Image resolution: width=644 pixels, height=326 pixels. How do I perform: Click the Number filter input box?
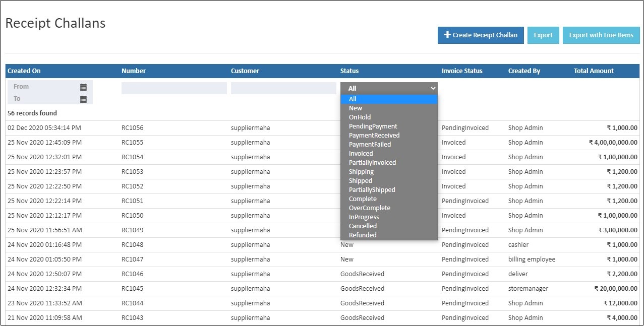click(174, 88)
